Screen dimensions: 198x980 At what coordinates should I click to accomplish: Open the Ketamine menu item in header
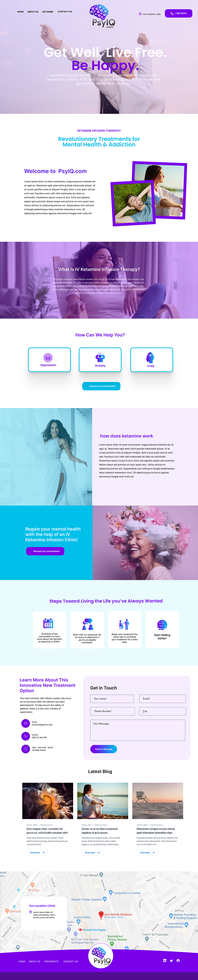coord(48,12)
